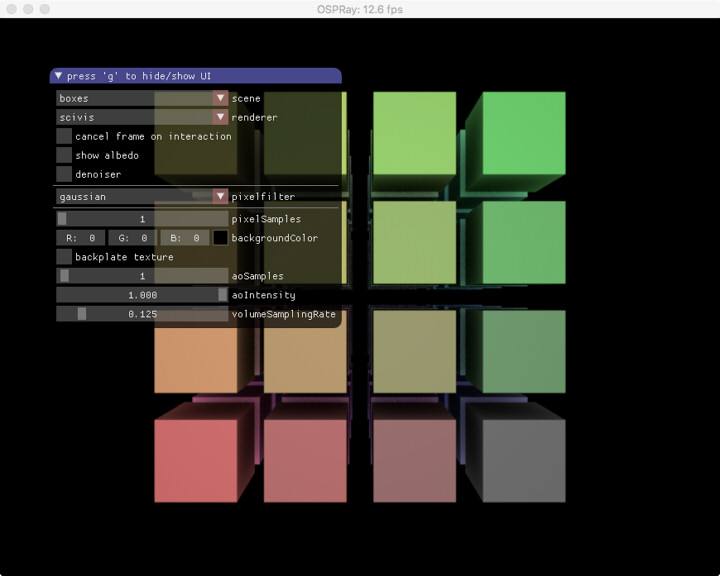Collapse the UI panel using the title triangle
Viewport: 720px width, 576px height.
[x=59, y=76]
